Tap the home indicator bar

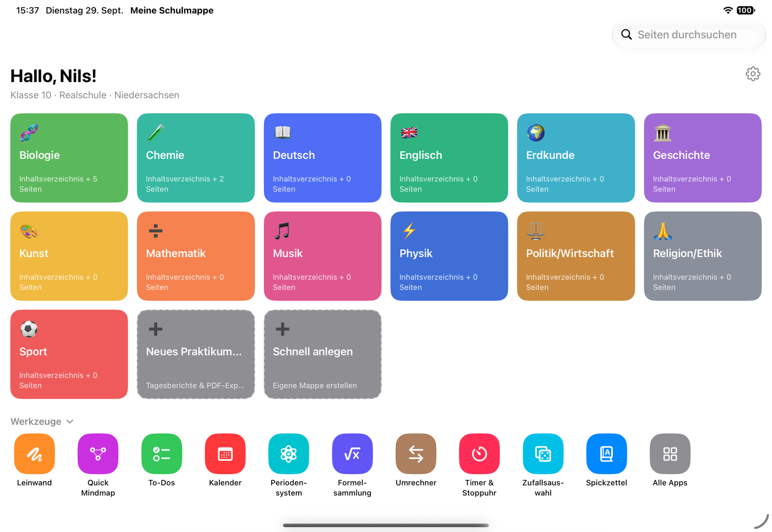coord(386,525)
